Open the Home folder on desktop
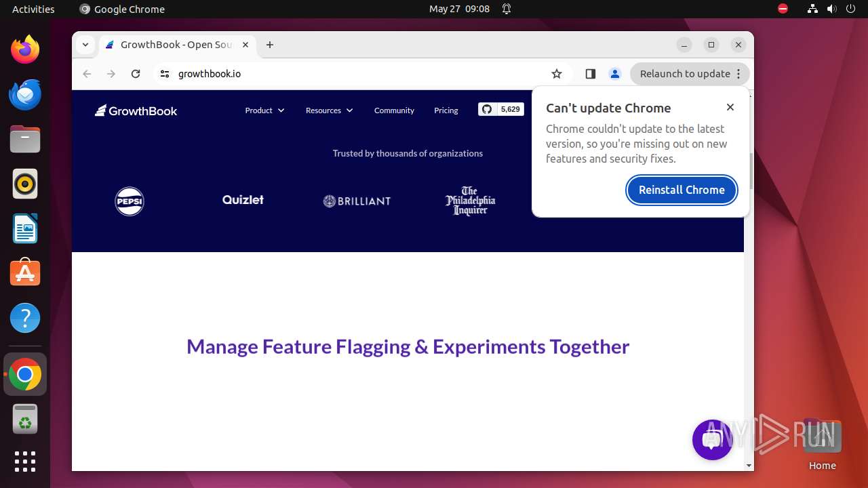Viewport: 868px width, 488px height. [822, 445]
